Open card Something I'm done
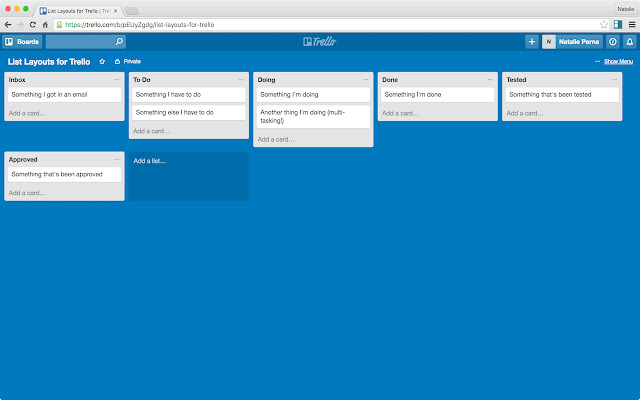The width and height of the screenshot is (640, 400). tap(438, 95)
